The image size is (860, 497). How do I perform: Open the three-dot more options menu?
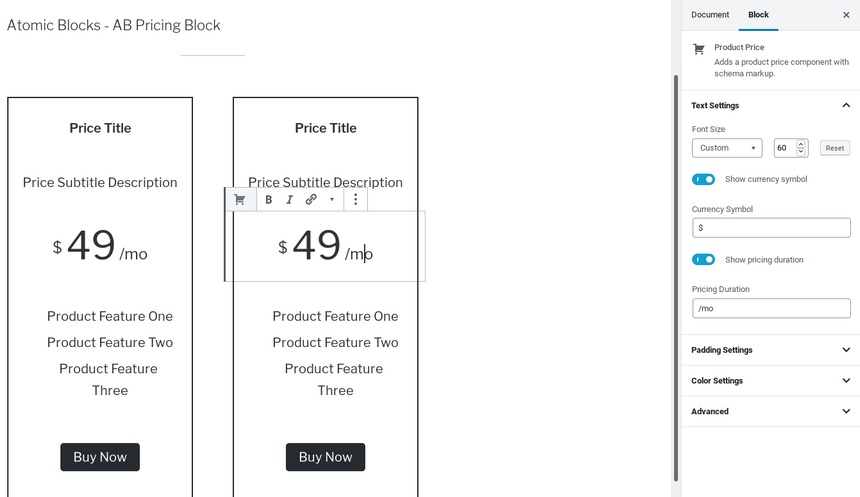coord(355,200)
